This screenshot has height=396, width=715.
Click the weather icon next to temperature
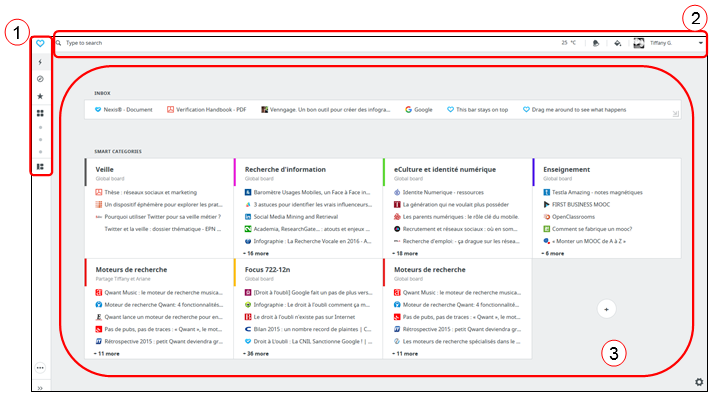[596, 43]
